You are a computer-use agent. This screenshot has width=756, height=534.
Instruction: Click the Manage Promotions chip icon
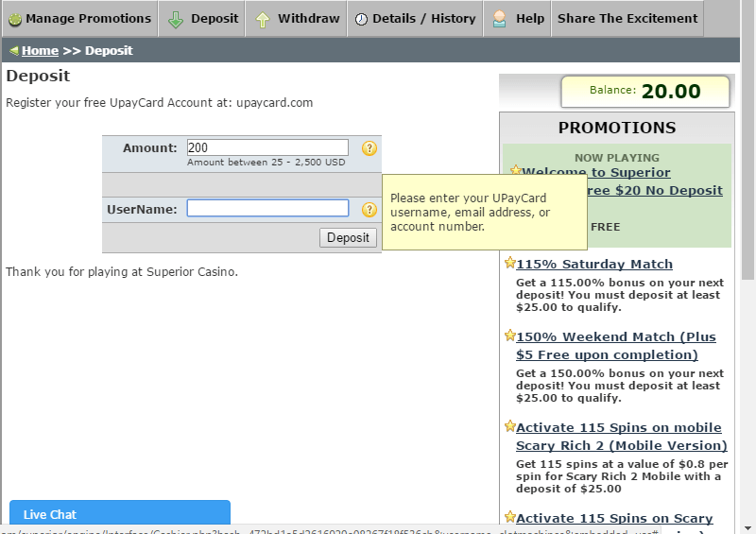coord(15,20)
